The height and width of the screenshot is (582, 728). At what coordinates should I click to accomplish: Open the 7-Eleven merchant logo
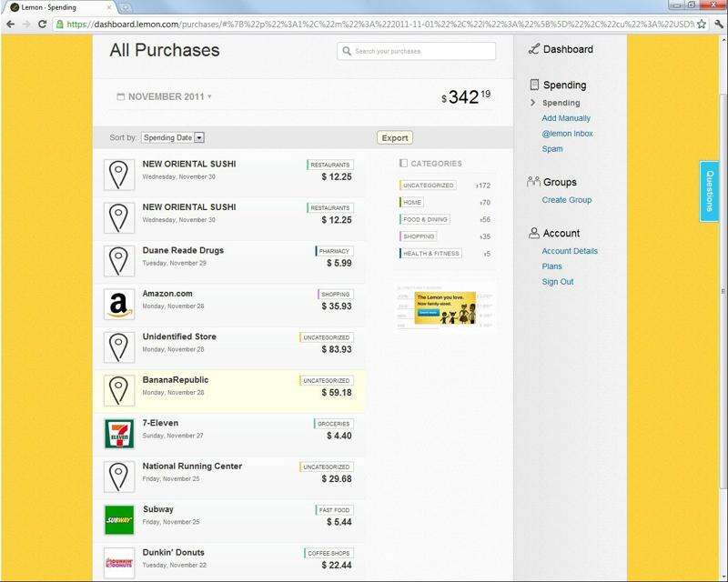119,434
